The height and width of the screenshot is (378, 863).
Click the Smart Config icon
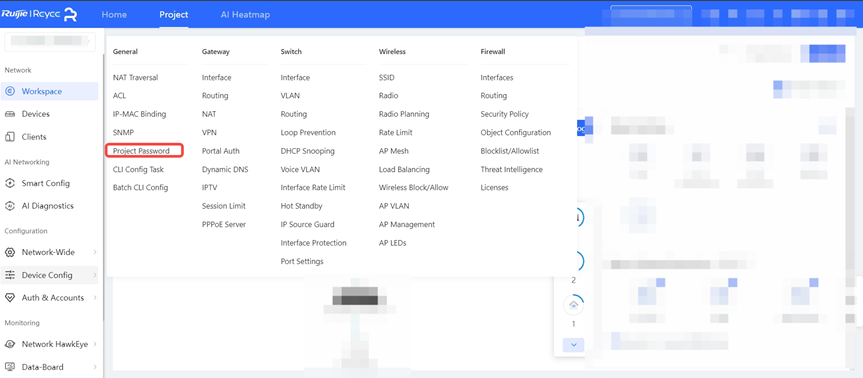pyautogui.click(x=10, y=183)
